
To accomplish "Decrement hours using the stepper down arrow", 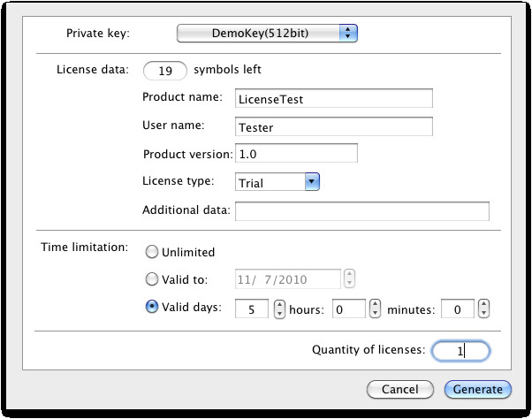I will [x=375, y=314].
